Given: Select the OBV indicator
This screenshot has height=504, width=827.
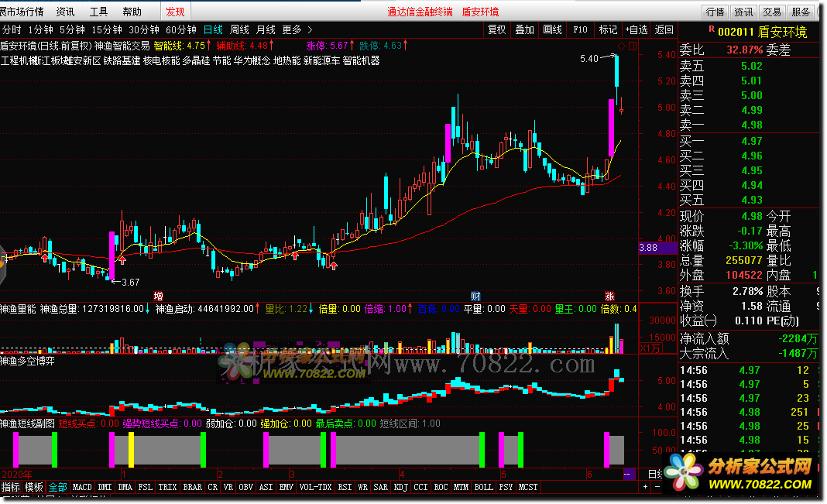Looking at the screenshot, I should (x=245, y=487).
